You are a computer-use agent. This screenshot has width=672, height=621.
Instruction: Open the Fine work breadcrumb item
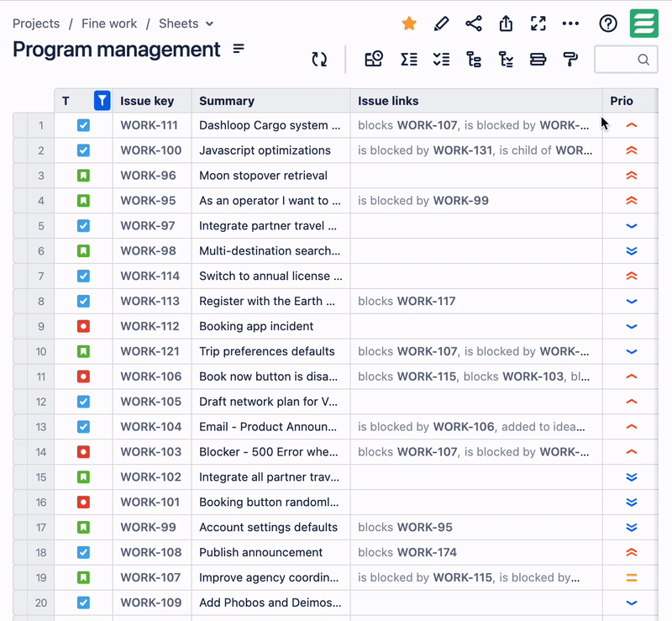(x=109, y=24)
